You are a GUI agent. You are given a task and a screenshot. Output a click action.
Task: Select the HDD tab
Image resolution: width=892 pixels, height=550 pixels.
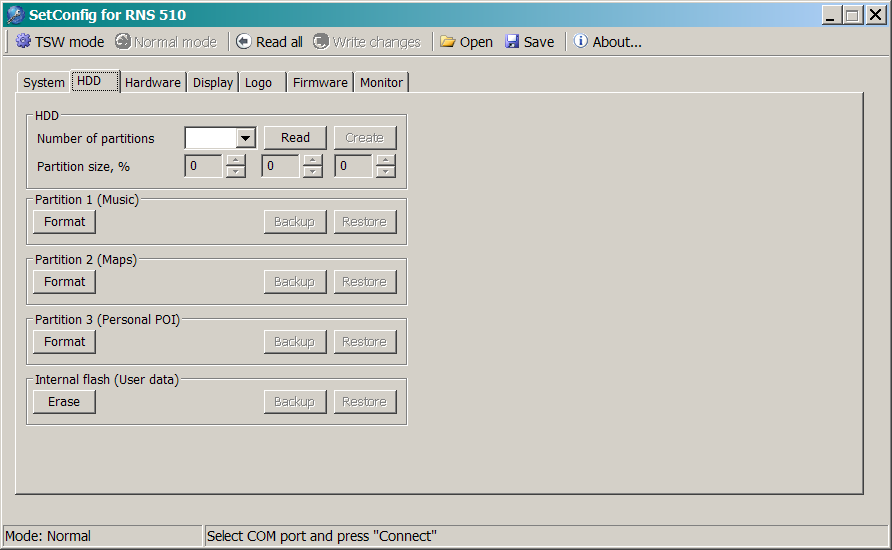click(x=94, y=81)
